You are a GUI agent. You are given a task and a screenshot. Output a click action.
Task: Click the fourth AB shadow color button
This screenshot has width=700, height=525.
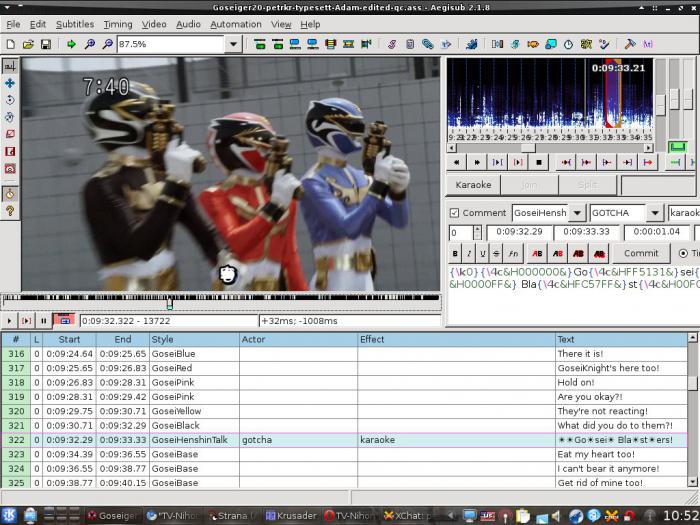coord(599,254)
